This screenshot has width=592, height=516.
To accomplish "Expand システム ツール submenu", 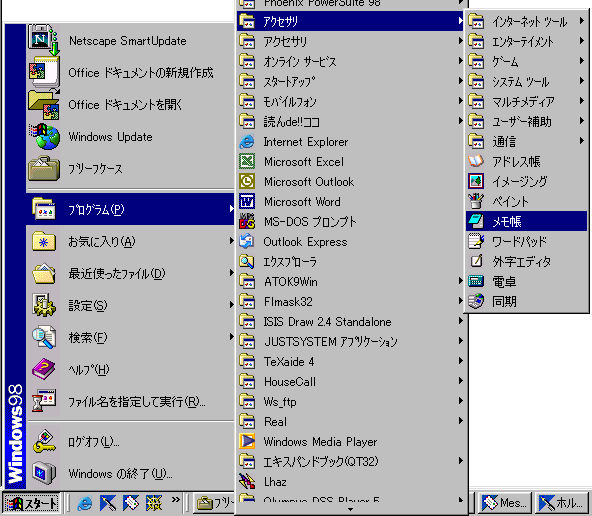I will [x=526, y=81].
